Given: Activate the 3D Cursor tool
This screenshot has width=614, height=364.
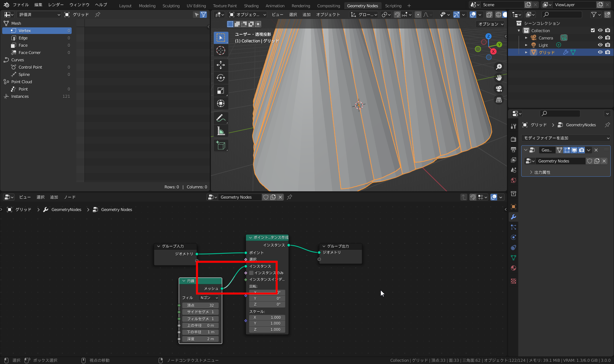Looking at the screenshot, I should coord(221,50).
